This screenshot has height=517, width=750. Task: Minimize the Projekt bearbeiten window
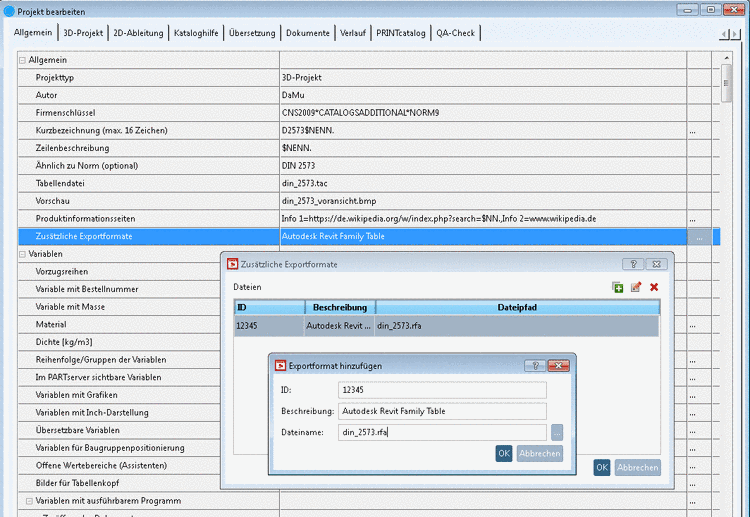(x=687, y=10)
